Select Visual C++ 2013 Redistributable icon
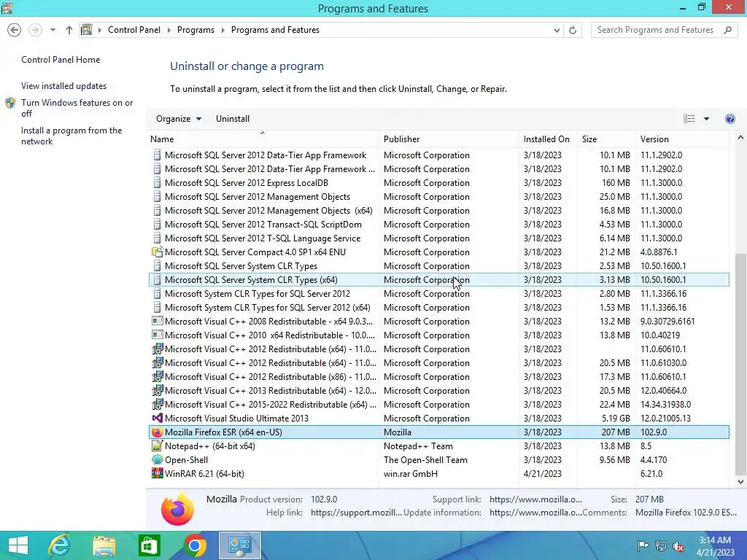 tap(157, 391)
